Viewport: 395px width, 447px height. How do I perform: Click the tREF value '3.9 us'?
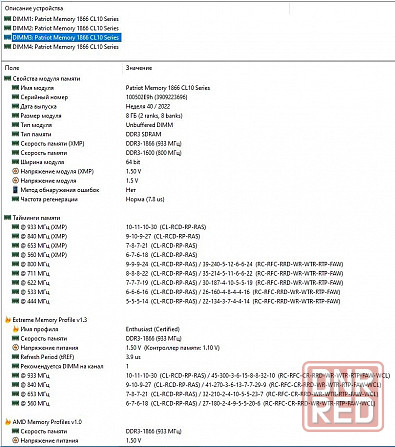pyautogui.click(x=133, y=357)
